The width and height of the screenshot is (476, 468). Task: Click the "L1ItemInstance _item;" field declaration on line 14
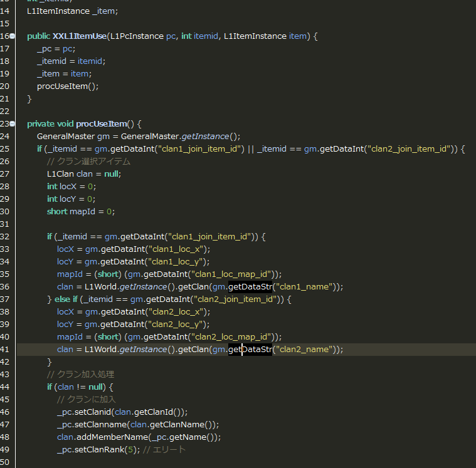72,11
